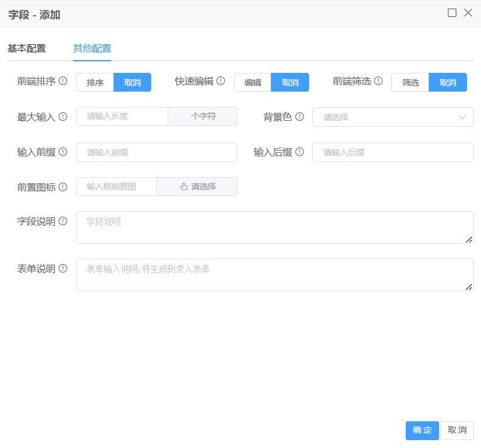The width and height of the screenshot is (481, 448).
Task: Switch to the 基本配置 tab
Action: point(27,49)
